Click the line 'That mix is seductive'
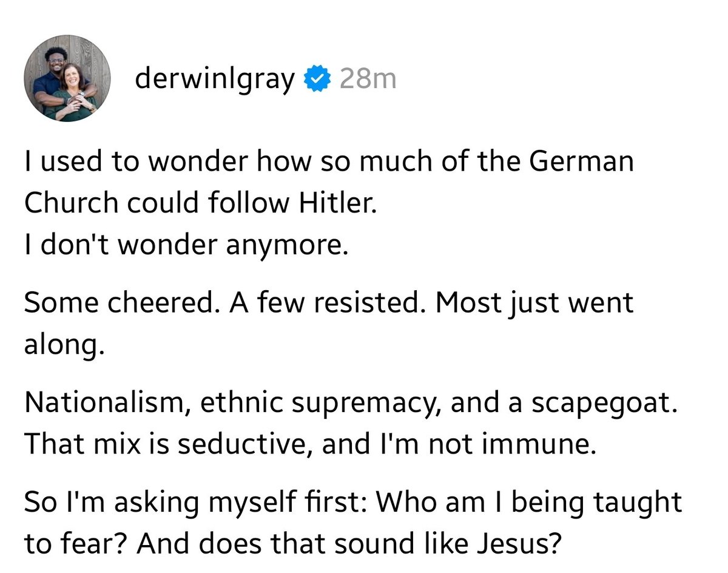Screen dimensions: 728x573 [x=171, y=445]
